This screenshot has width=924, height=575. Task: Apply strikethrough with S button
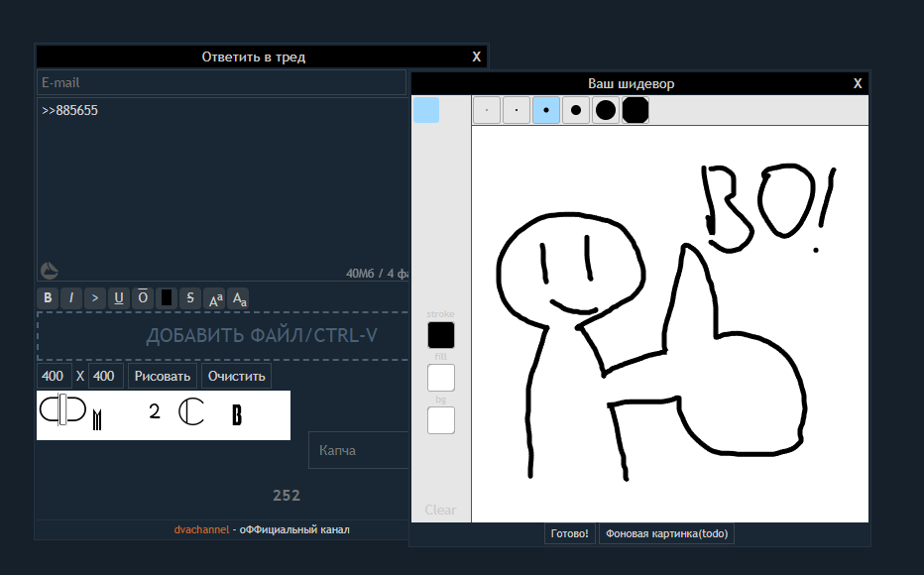(x=189, y=298)
